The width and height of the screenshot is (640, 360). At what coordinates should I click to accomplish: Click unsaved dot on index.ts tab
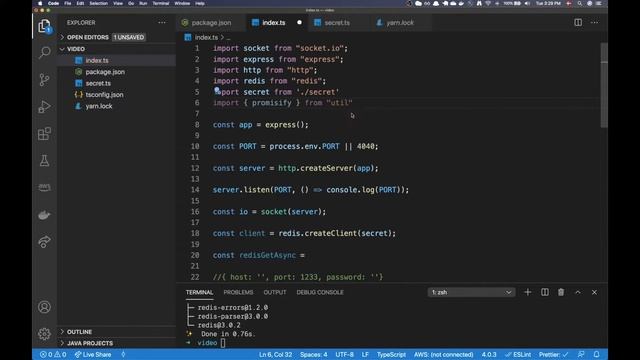coord(299,22)
